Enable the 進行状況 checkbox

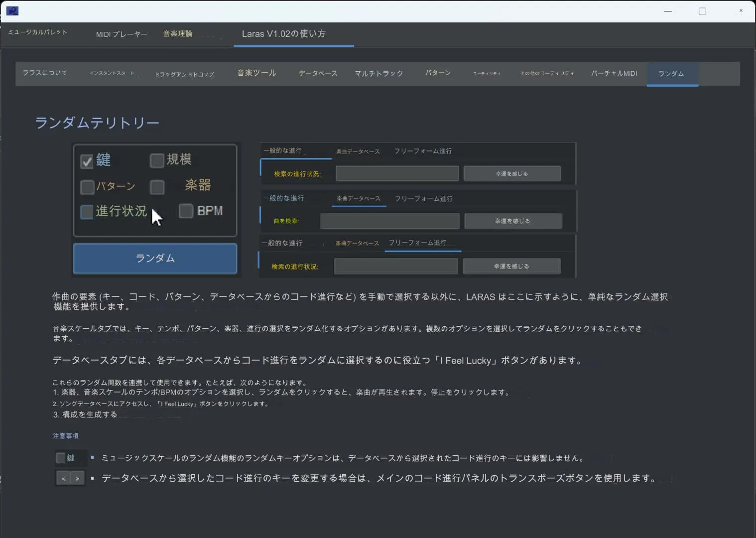point(87,212)
